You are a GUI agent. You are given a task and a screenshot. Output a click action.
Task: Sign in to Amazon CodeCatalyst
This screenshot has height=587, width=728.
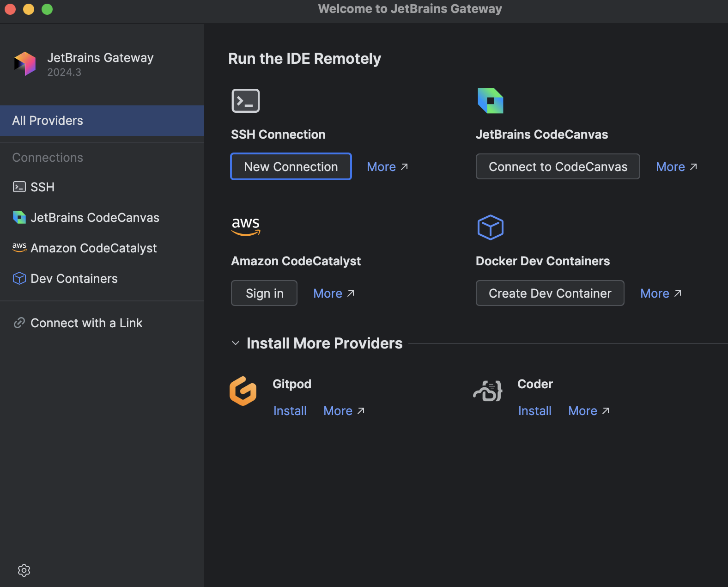click(264, 293)
